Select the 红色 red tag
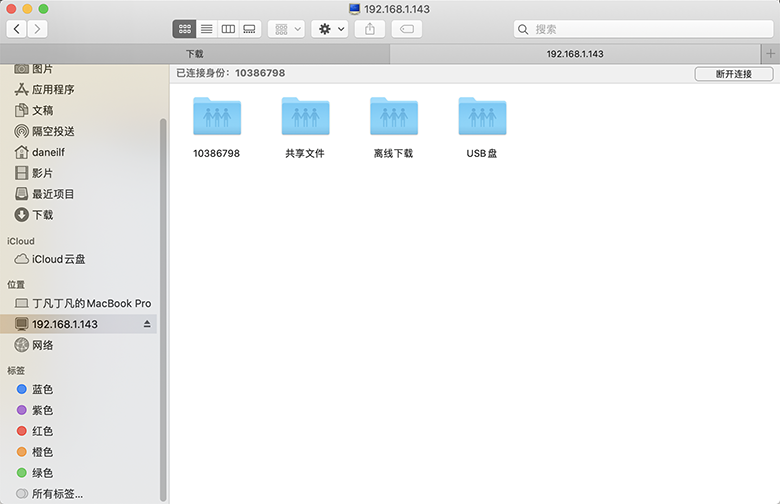Screen dimensions: 780x504 tap(42, 431)
